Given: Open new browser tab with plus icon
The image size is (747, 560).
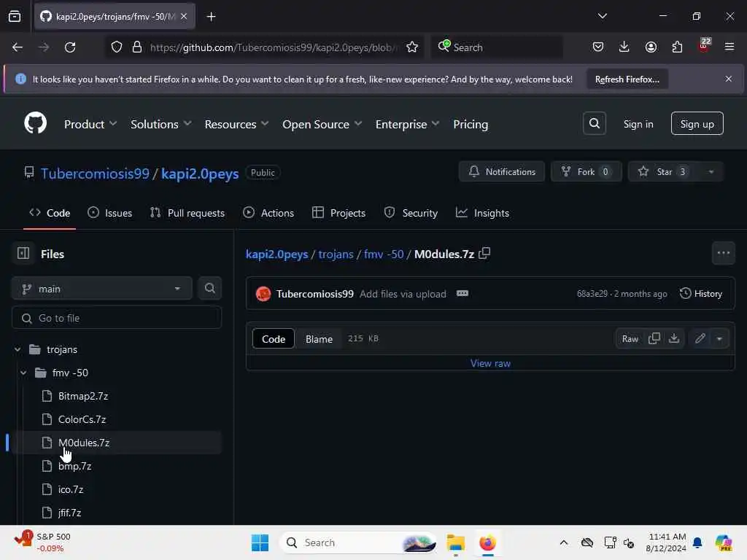Looking at the screenshot, I should click(211, 17).
